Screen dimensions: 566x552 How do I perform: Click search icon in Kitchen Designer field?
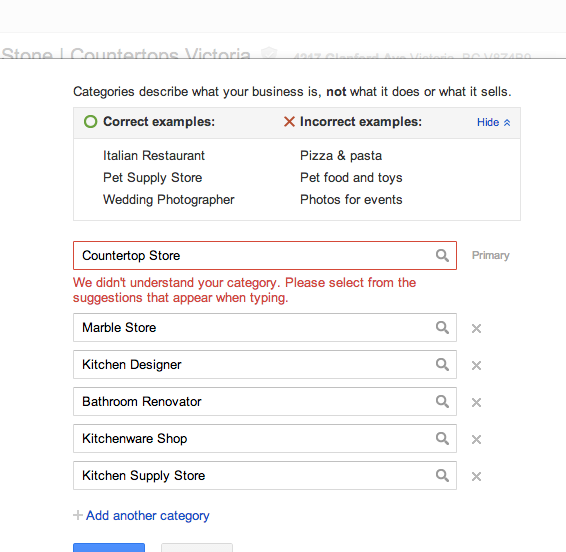tap(442, 365)
